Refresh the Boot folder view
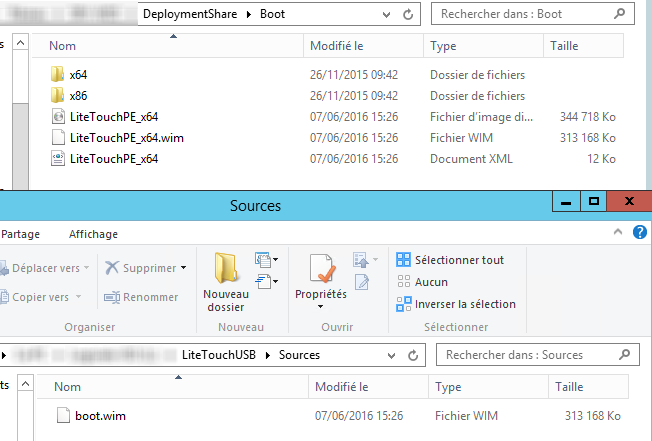652x441 pixels. [407, 15]
